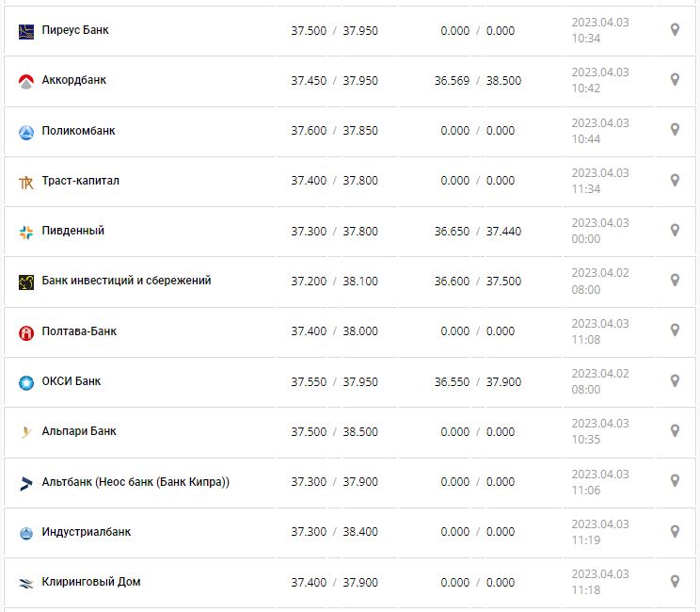This screenshot has width=700, height=612.
Task: Show Альпари Банк location via pin icon
Action: coord(675,431)
